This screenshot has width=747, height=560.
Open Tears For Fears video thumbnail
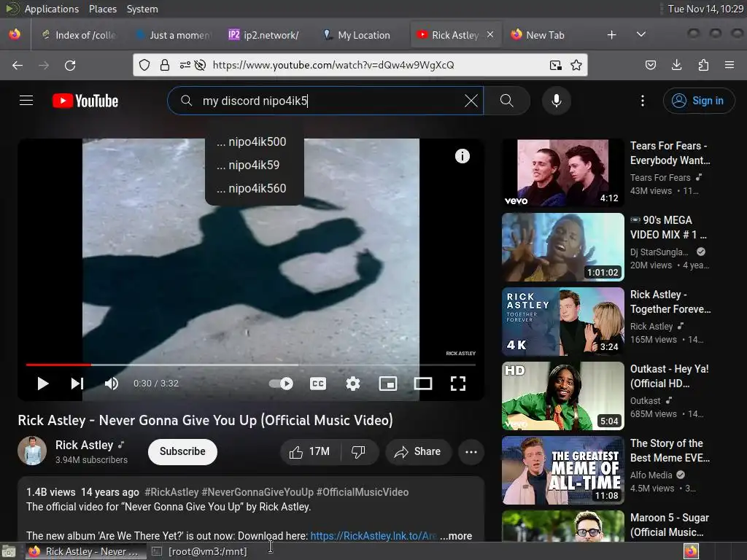(562, 172)
